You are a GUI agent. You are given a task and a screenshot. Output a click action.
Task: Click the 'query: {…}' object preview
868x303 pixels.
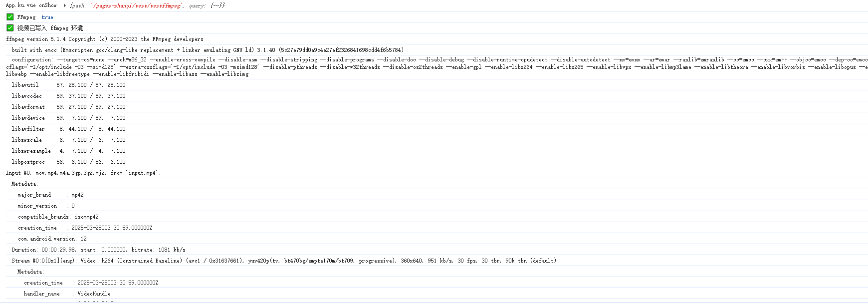pos(207,5)
